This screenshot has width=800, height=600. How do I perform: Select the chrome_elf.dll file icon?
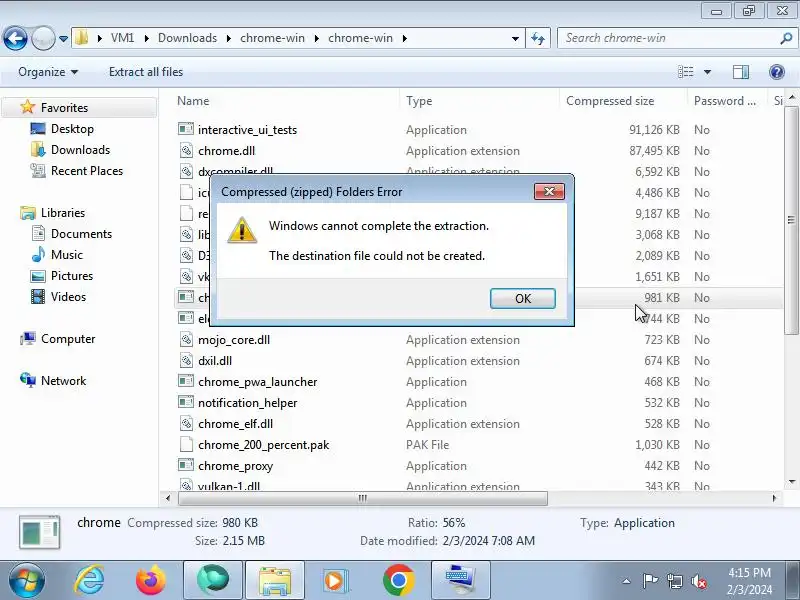click(186, 423)
